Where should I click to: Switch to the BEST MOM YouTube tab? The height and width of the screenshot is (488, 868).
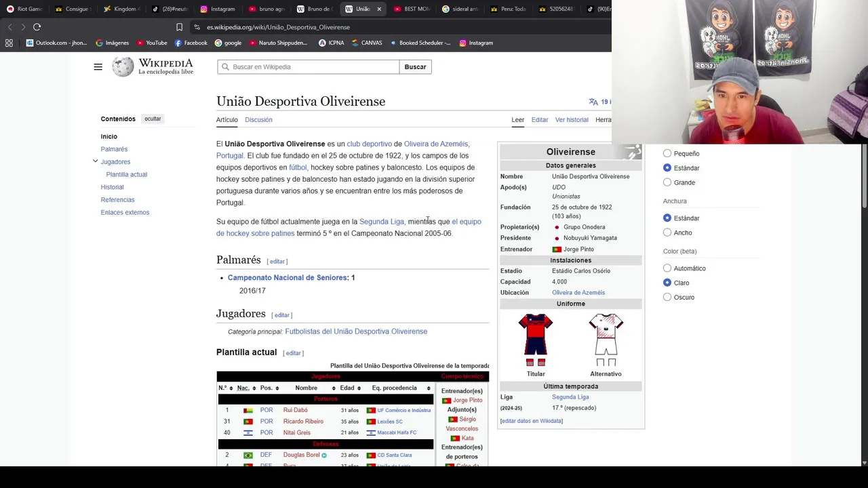click(412, 9)
